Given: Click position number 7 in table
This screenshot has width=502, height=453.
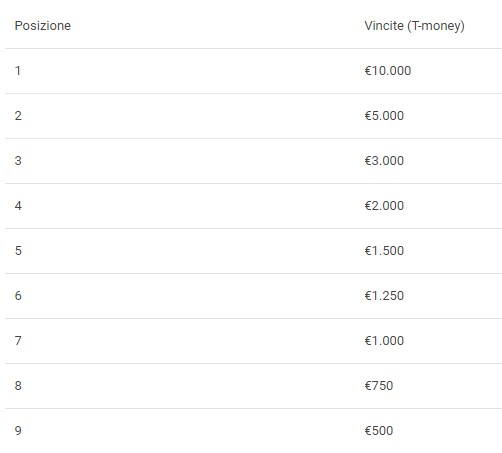Looking at the screenshot, I should click(x=18, y=341).
